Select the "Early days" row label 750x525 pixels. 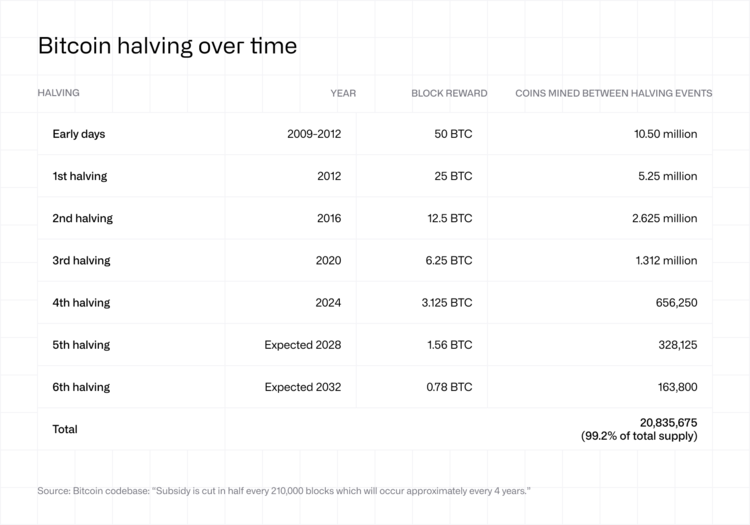coord(79,134)
